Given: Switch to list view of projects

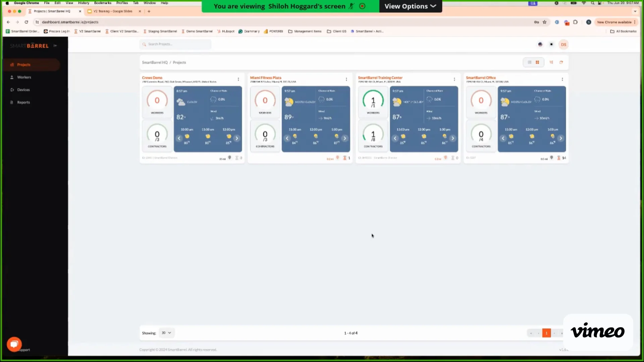Looking at the screenshot, I should coord(529,62).
